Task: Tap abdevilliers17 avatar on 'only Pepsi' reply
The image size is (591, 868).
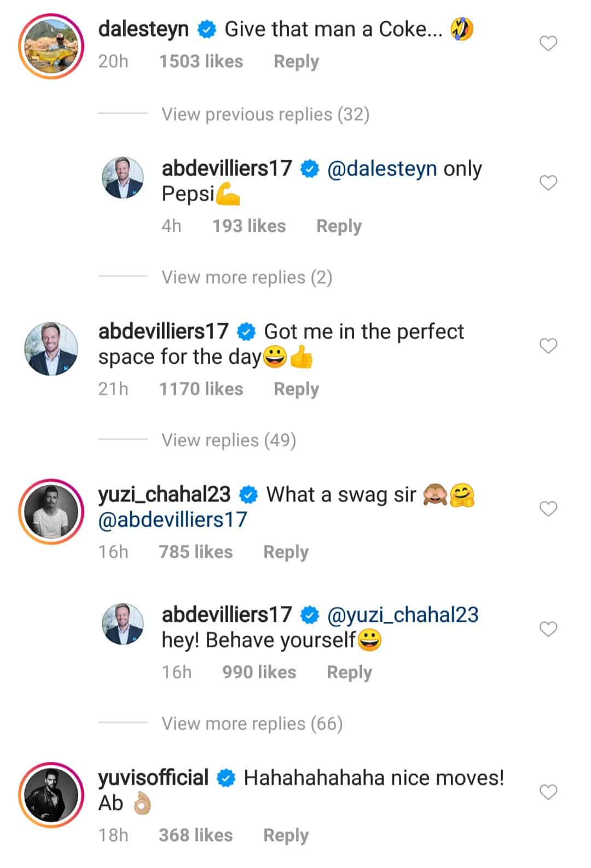Action: tap(123, 177)
